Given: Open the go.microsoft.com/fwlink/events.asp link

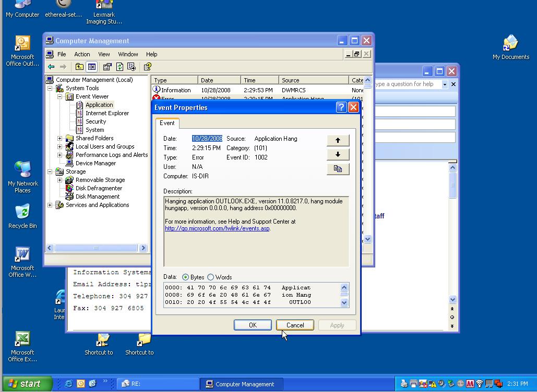Looking at the screenshot, I should point(217,228).
